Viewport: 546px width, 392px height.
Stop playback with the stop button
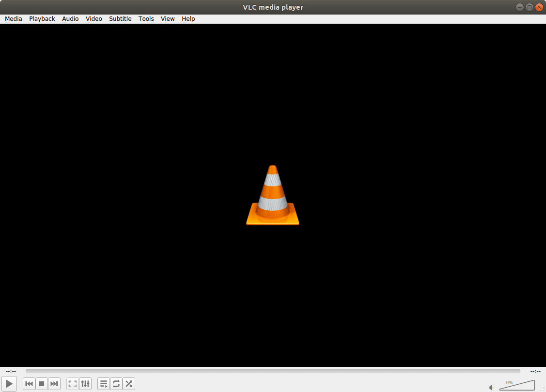(x=42, y=384)
